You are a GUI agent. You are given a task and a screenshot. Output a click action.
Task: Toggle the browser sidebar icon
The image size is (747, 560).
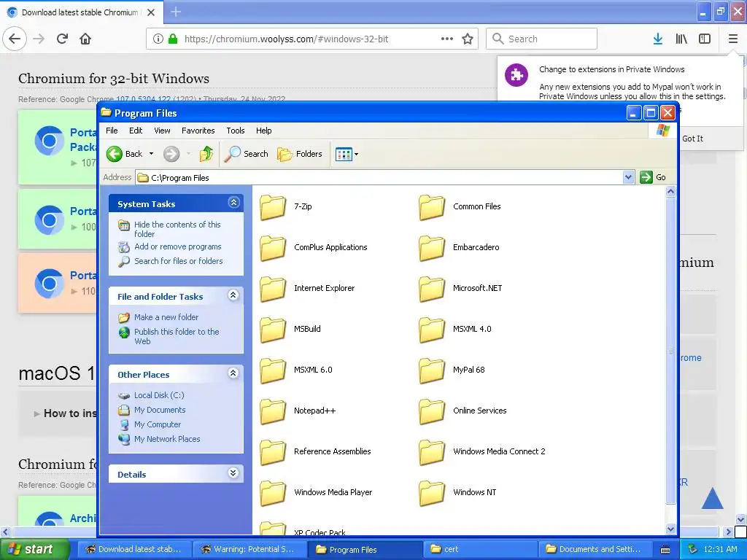point(705,39)
